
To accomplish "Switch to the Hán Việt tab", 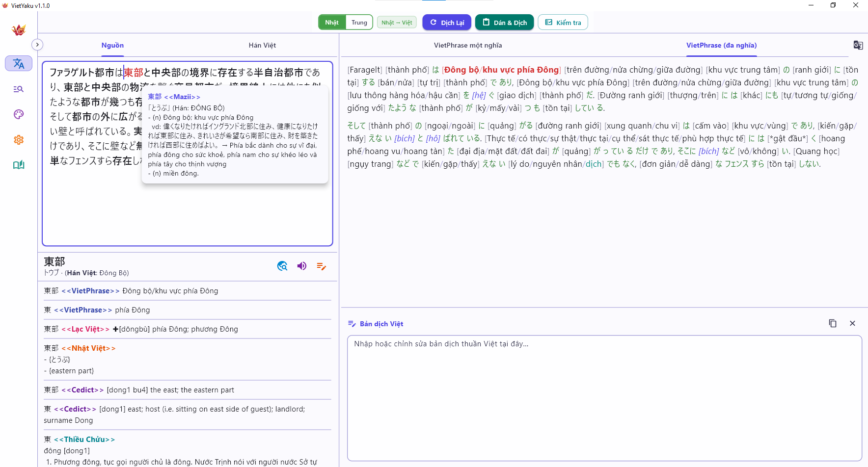I will (x=262, y=45).
